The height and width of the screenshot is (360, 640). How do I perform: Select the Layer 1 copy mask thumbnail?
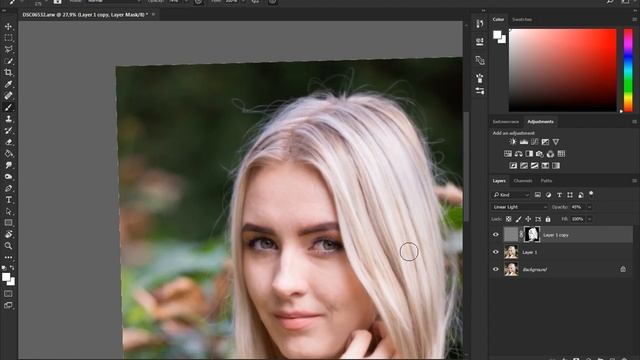[x=532, y=234]
